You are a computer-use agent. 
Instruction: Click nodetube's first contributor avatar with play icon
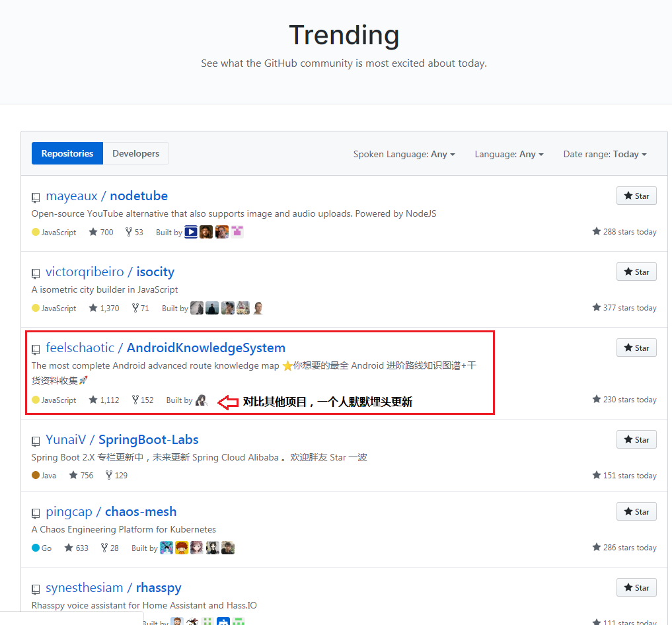point(191,232)
